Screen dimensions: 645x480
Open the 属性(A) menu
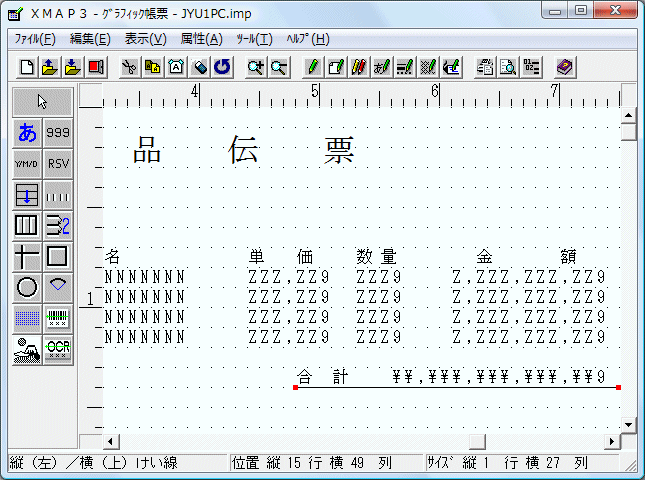(202, 39)
